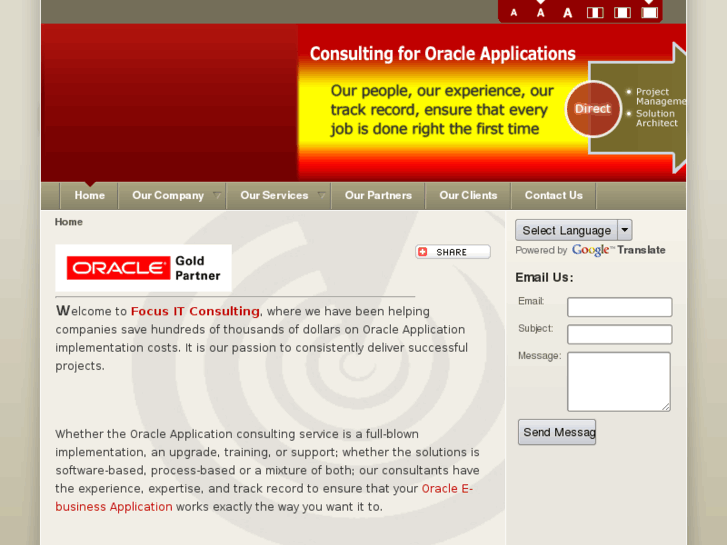The width and height of the screenshot is (727, 545).
Task: Click the Home breadcrumb text
Action: 69,222
